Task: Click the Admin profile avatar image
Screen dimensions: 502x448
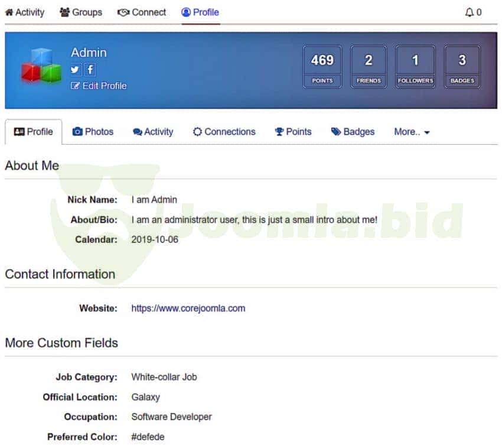Action: [41, 66]
